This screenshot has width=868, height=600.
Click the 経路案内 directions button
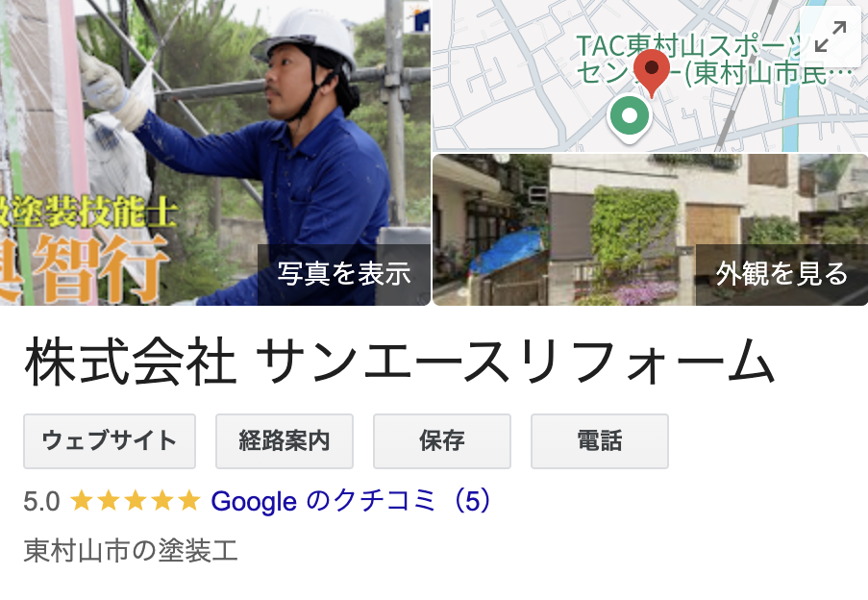point(285,441)
